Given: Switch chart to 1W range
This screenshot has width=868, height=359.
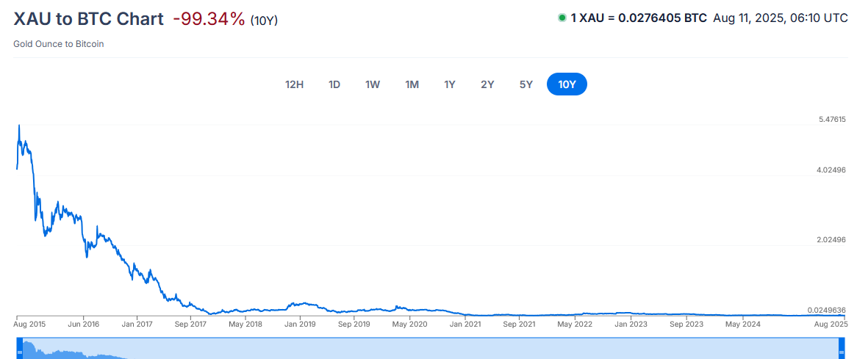Looking at the screenshot, I should (373, 84).
